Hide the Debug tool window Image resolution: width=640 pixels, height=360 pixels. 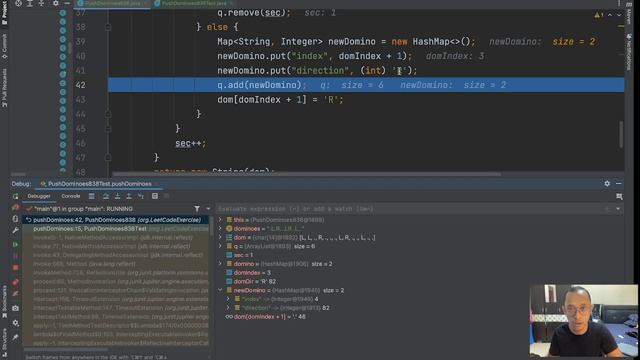coord(618,184)
